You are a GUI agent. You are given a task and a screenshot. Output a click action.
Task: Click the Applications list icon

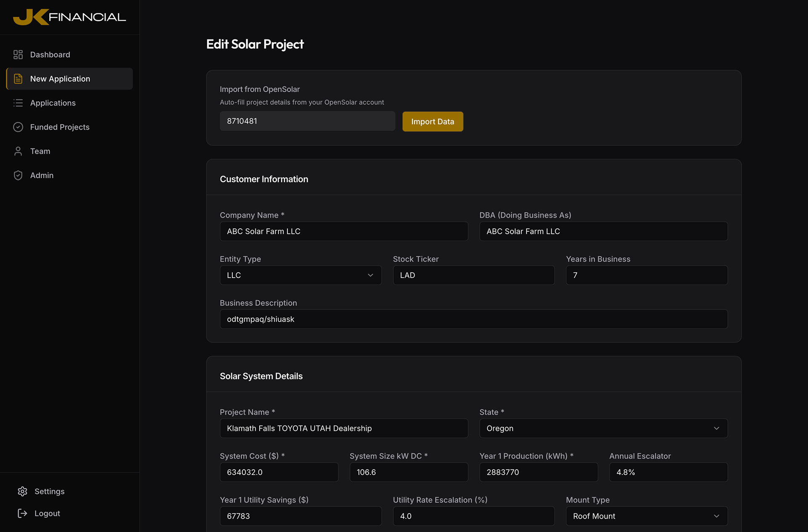18,103
